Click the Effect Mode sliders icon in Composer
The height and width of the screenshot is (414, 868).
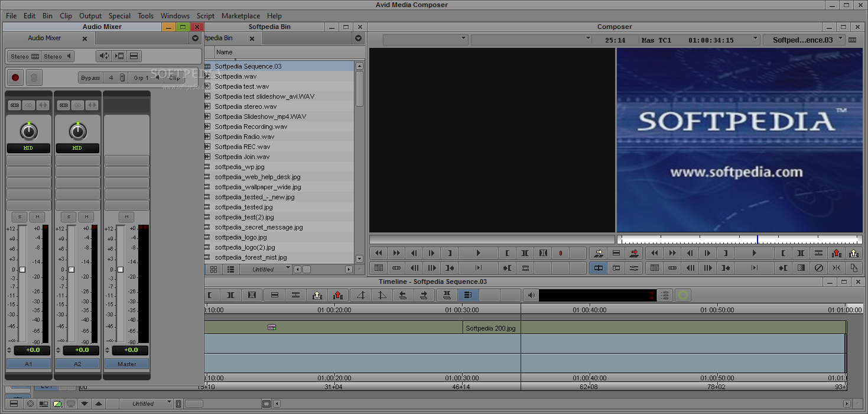click(x=634, y=268)
